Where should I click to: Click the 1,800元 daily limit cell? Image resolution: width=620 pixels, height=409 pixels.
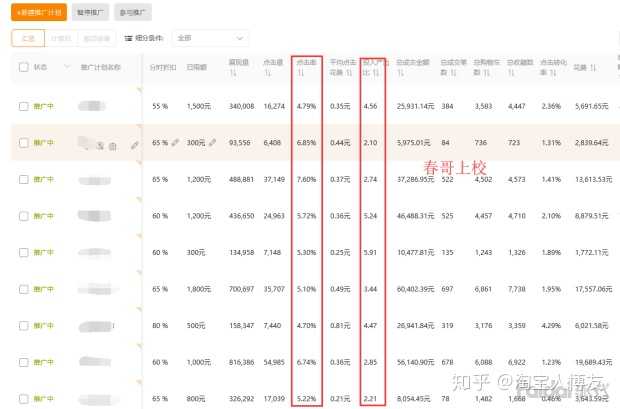198,289
